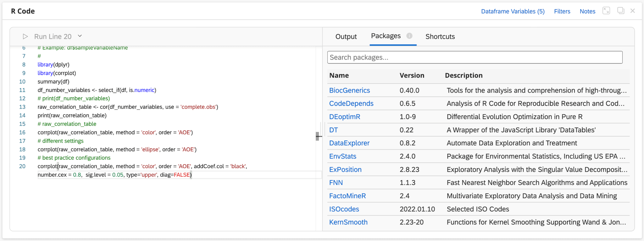Click the number.cex continuation line
The image size is (644, 241).
click(x=114, y=175)
